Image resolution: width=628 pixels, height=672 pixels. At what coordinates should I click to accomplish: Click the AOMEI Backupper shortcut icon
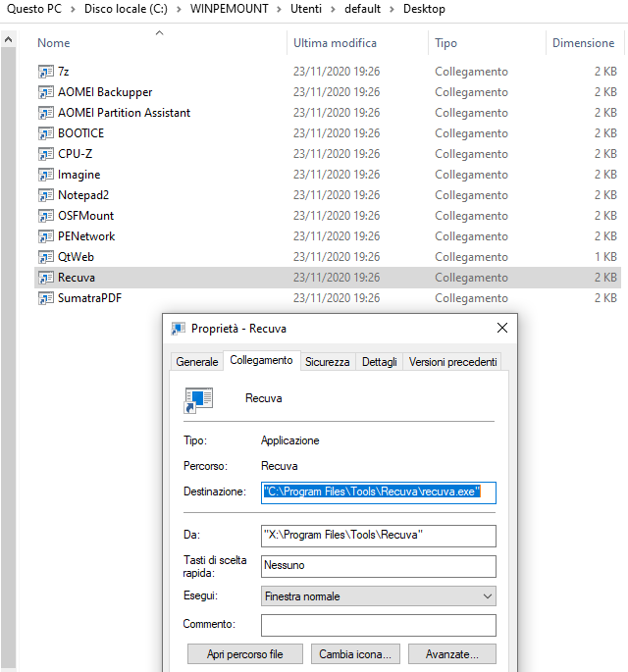pyautogui.click(x=46, y=92)
